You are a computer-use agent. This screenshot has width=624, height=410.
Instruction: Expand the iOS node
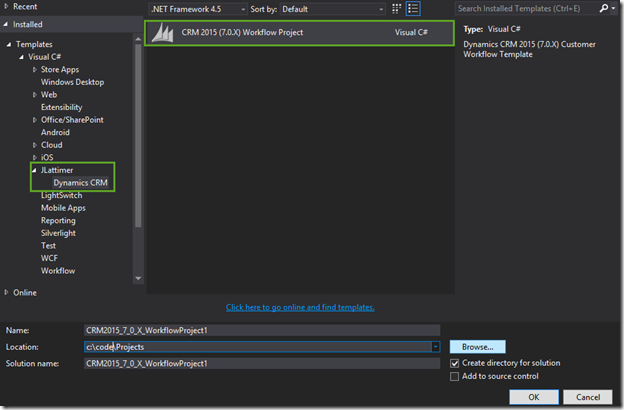pos(35,158)
